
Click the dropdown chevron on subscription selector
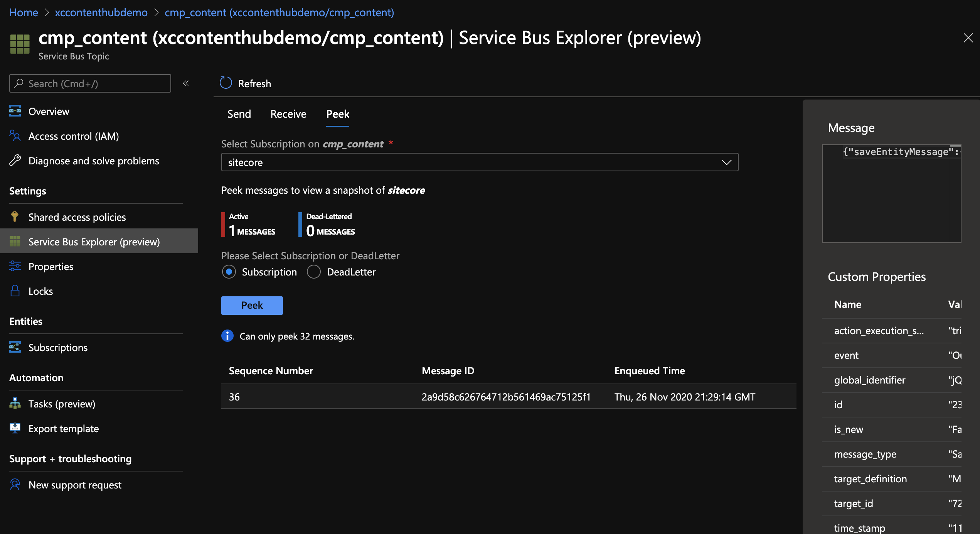726,162
